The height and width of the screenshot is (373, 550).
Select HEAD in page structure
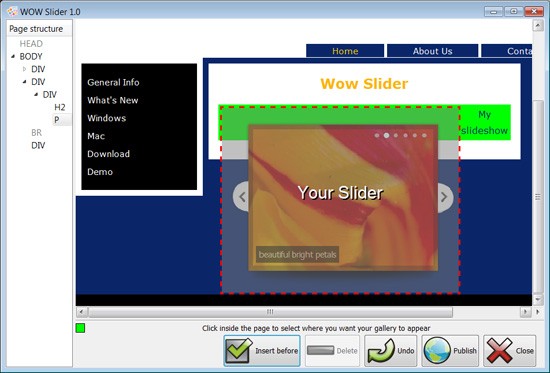[x=31, y=44]
